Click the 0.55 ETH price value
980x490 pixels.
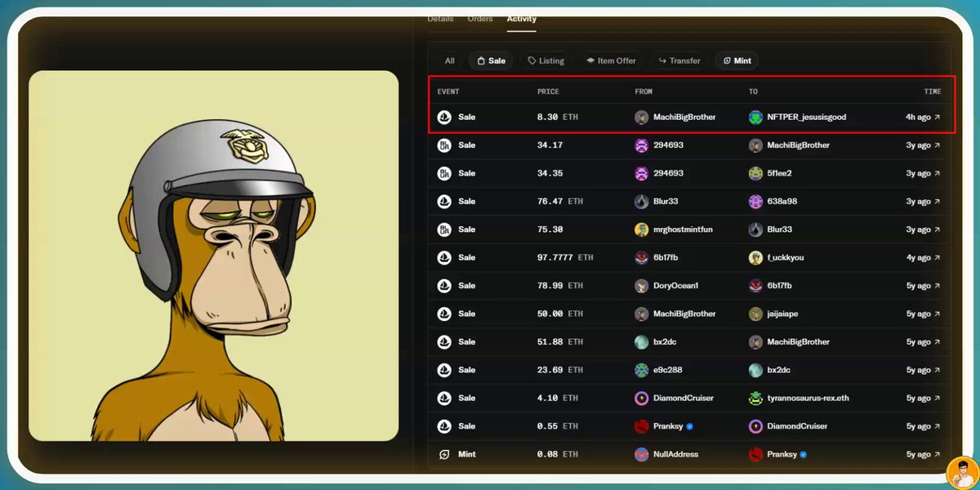[x=558, y=426]
